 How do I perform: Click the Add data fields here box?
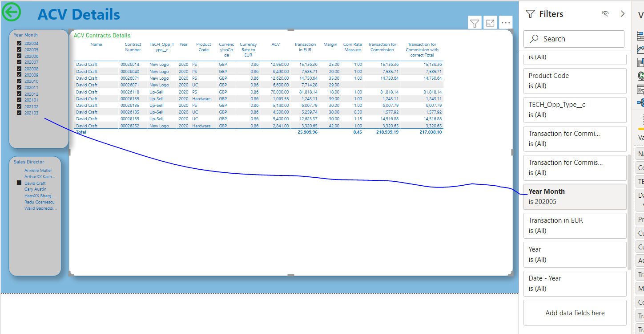pos(575,313)
